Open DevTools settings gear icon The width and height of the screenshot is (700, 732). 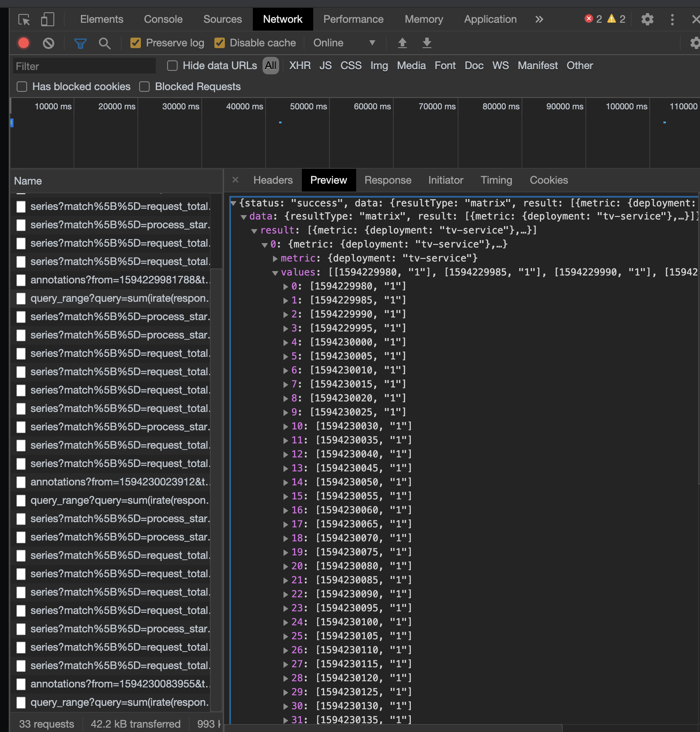pyautogui.click(x=647, y=19)
